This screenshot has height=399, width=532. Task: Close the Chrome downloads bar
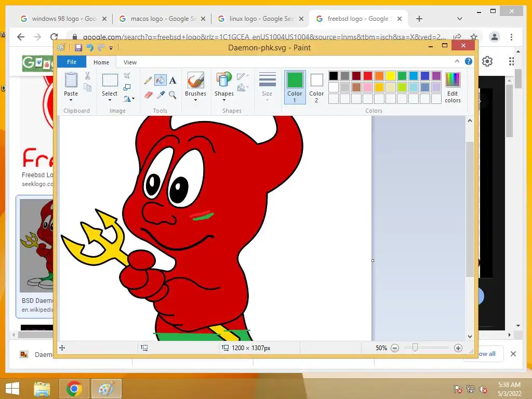(513, 354)
